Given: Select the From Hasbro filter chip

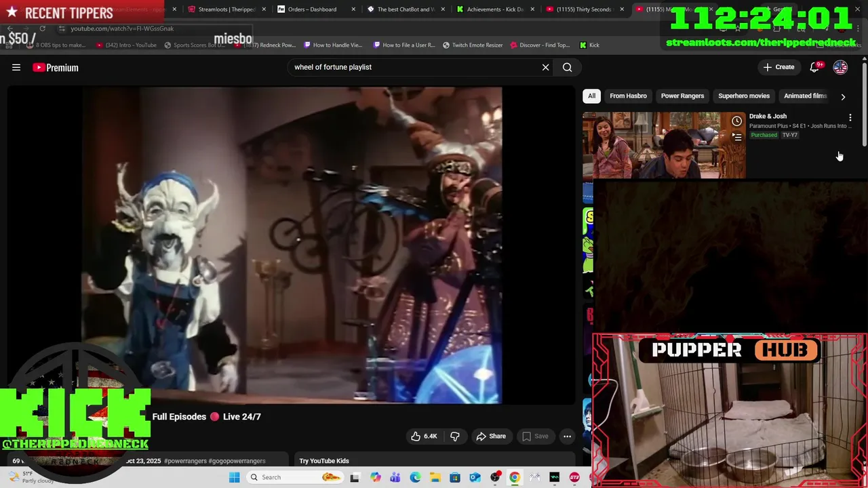Looking at the screenshot, I should point(628,96).
